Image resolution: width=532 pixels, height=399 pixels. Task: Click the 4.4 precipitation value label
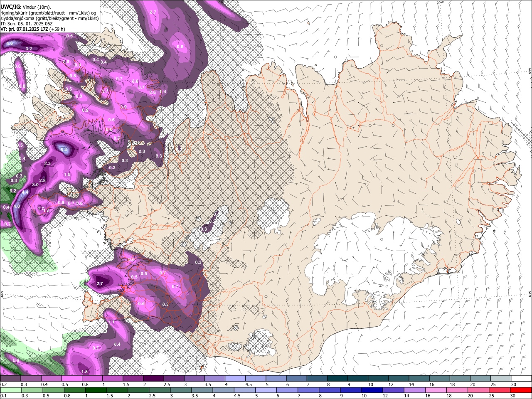[25, 192]
